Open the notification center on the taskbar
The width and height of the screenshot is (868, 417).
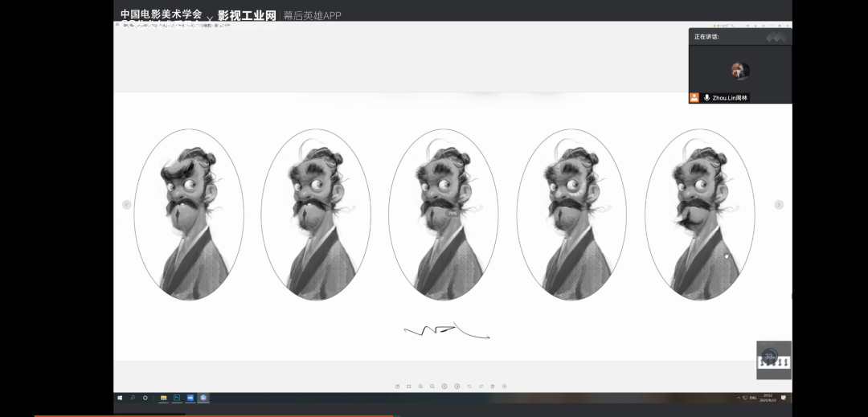click(x=784, y=398)
